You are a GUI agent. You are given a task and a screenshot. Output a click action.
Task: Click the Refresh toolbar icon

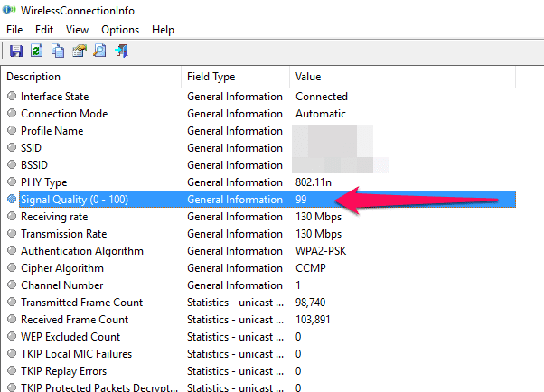(x=36, y=51)
